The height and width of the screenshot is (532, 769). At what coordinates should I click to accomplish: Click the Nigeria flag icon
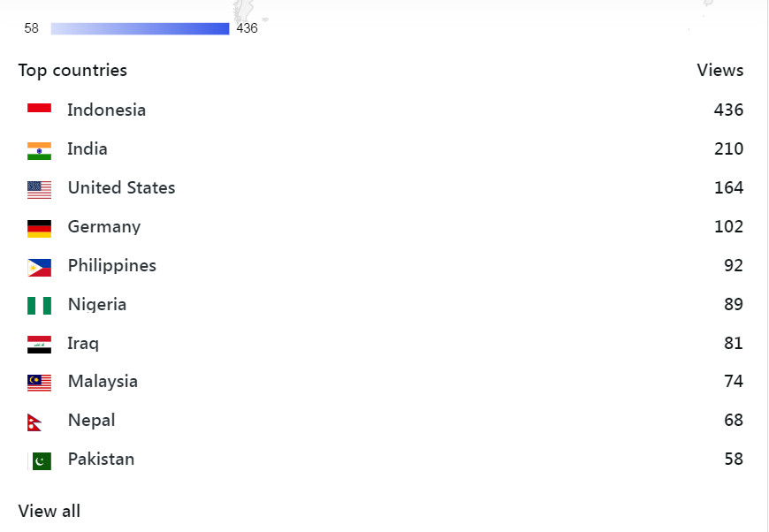tap(39, 305)
